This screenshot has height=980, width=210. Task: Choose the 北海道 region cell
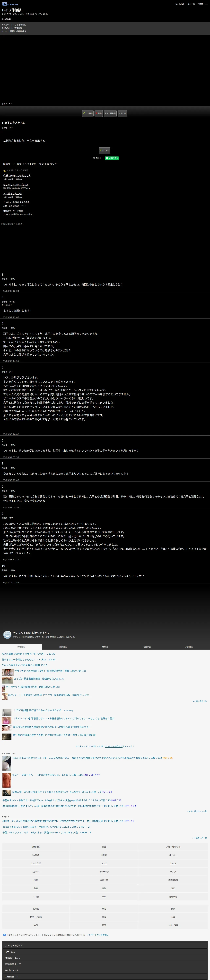tap(36, 908)
